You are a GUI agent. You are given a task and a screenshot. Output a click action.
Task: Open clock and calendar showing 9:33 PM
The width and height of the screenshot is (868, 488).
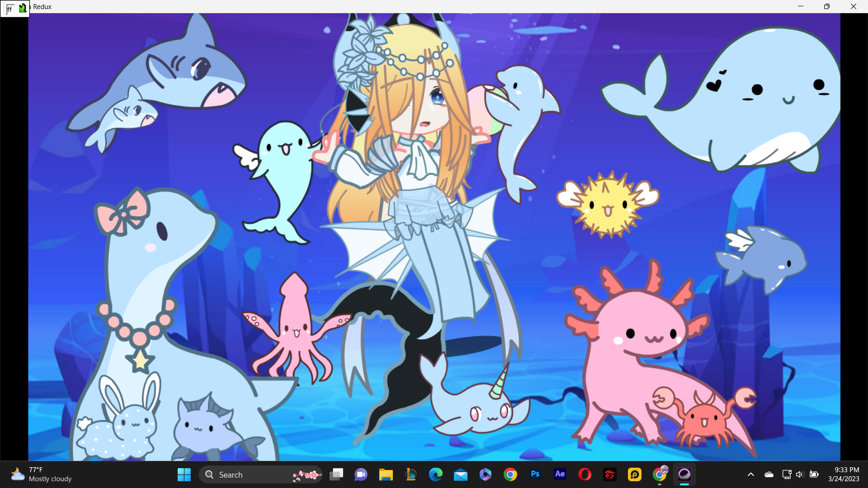844,474
